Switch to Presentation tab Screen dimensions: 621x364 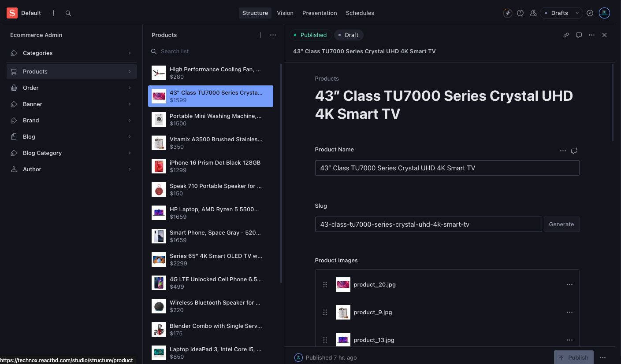click(x=320, y=13)
